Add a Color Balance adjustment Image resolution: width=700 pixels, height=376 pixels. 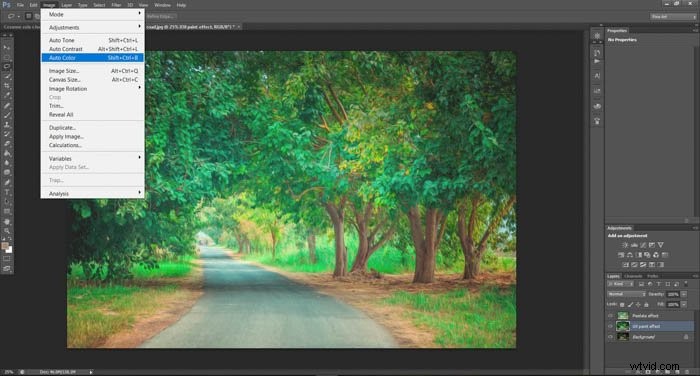629,255
